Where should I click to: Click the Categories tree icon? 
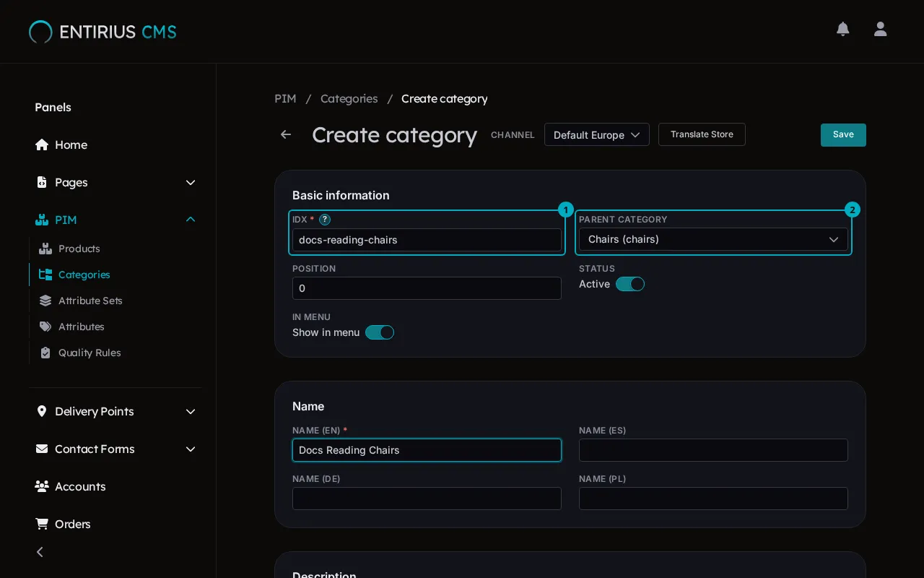coord(45,275)
